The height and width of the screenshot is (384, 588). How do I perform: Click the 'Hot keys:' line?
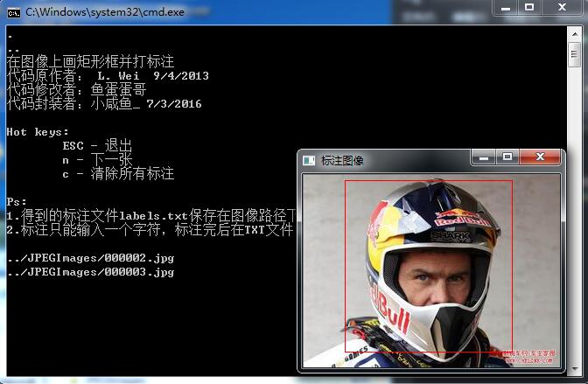coord(38,132)
